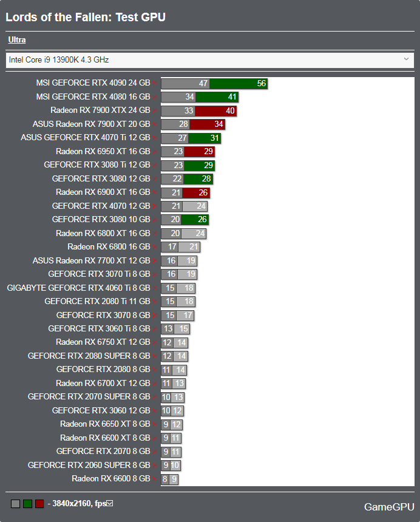Click the "3840x2160, fps" legend label
The image size is (420, 522).
(80, 503)
